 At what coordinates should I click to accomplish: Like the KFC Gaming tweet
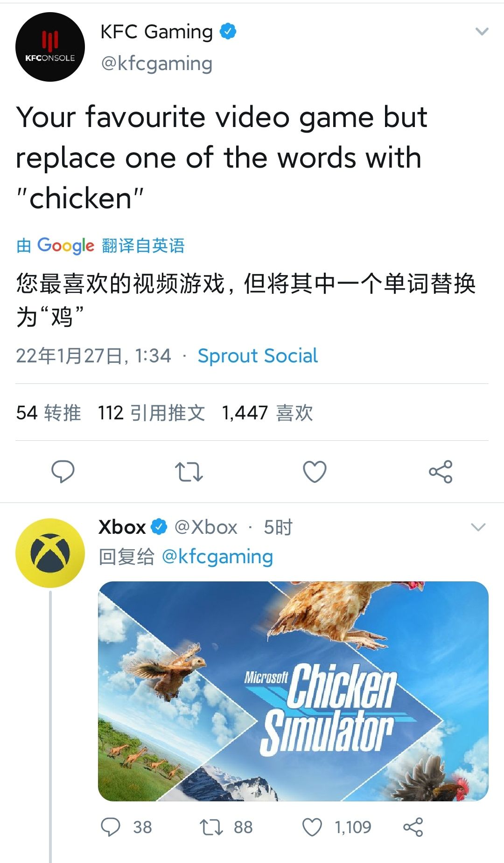(x=315, y=472)
